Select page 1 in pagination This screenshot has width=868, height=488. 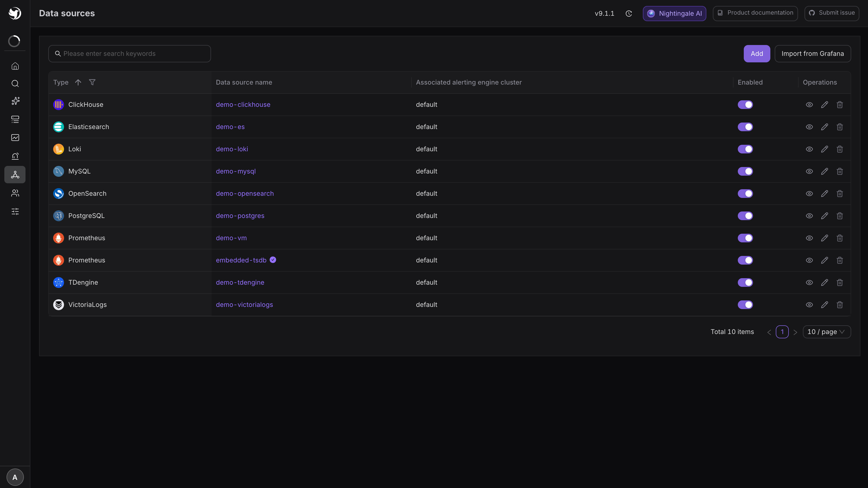point(782,332)
